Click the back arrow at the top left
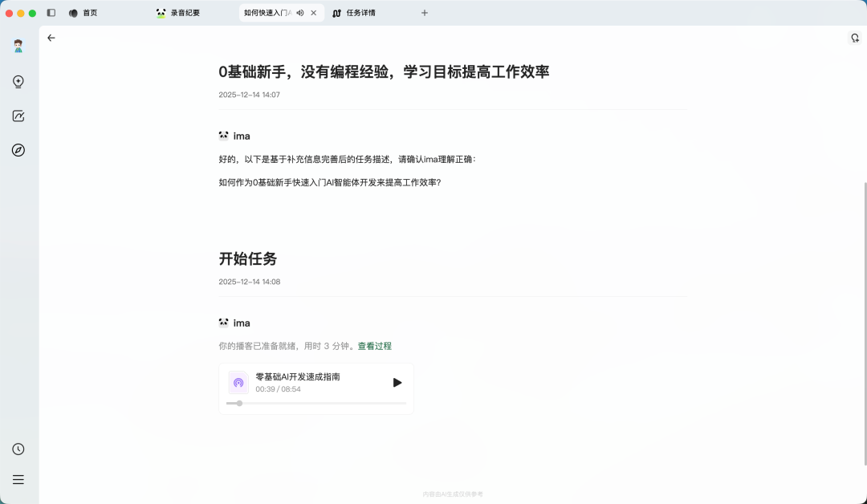This screenshot has width=867, height=504. point(51,38)
